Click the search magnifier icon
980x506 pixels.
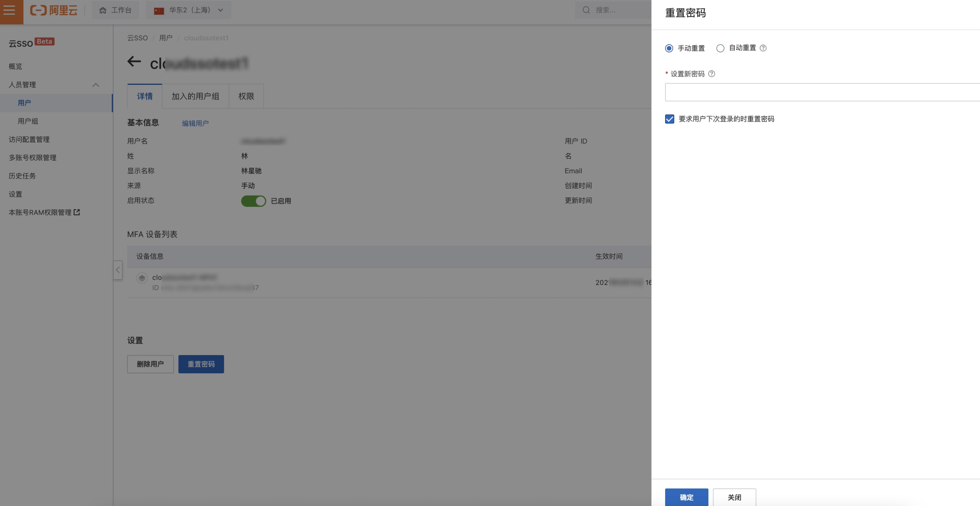click(x=586, y=10)
